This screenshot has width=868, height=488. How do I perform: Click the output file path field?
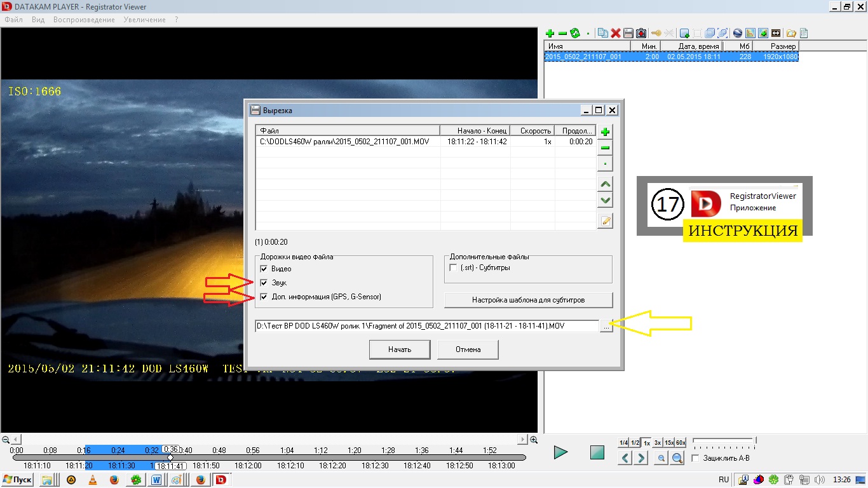point(426,326)
